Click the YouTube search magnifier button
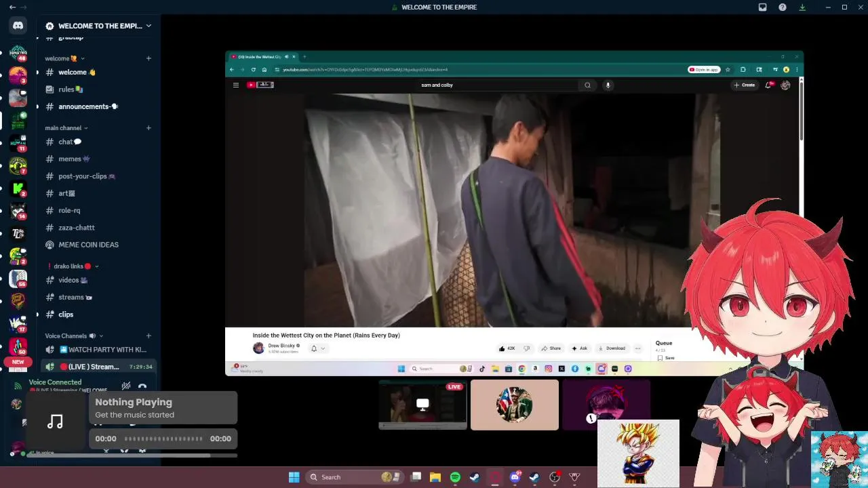Viewport: 868px width, 488px height. click(x=587, y=85)
